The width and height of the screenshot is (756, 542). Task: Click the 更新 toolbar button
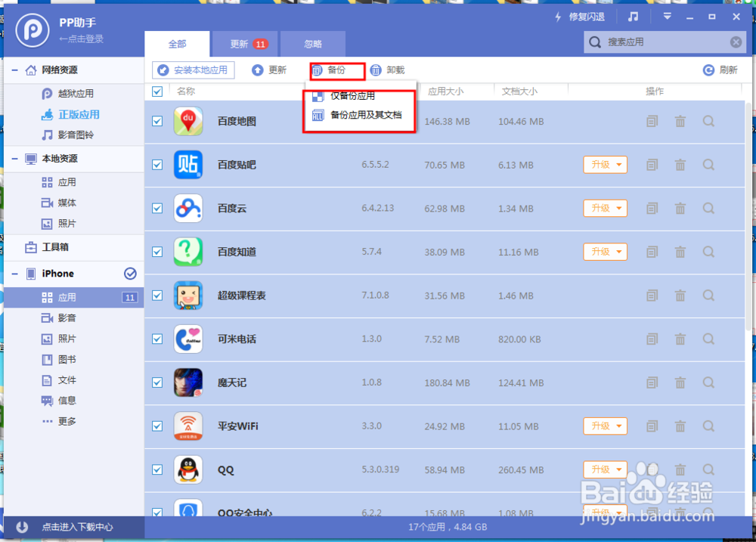(x=269, y=70)
